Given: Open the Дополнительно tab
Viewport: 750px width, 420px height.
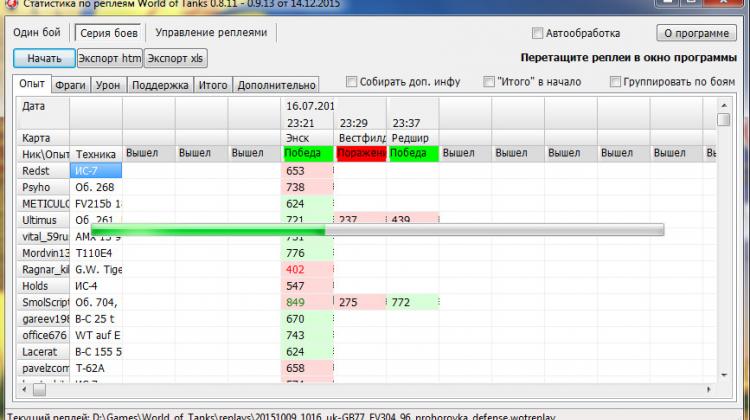Looking at the screenshot, I should (x=276, y=85).
